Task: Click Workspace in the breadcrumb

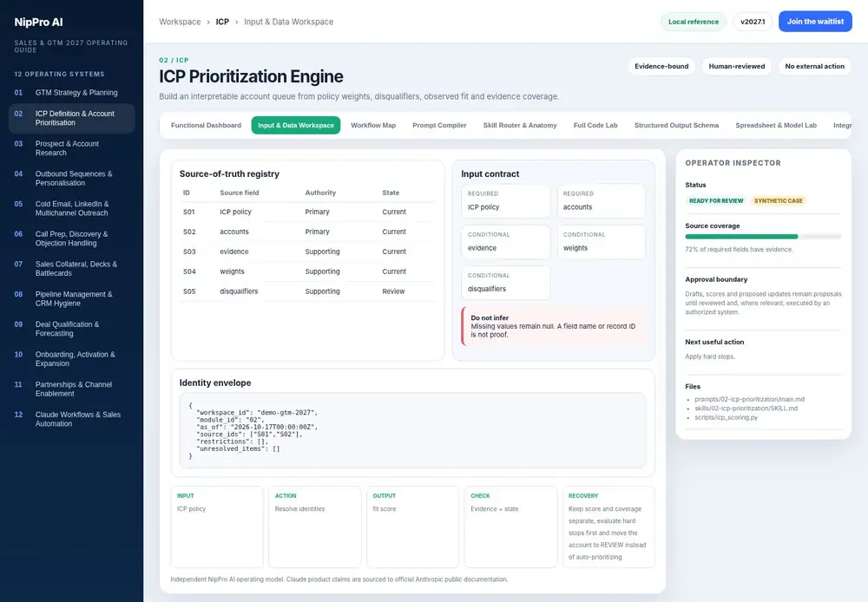Action: tap(180, 22)
